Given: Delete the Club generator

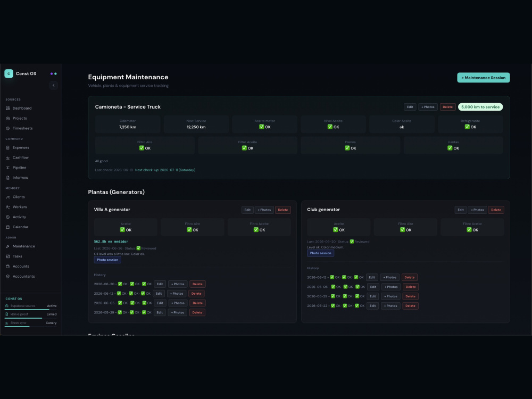Looking at the screenshot, I should (496, 210).
